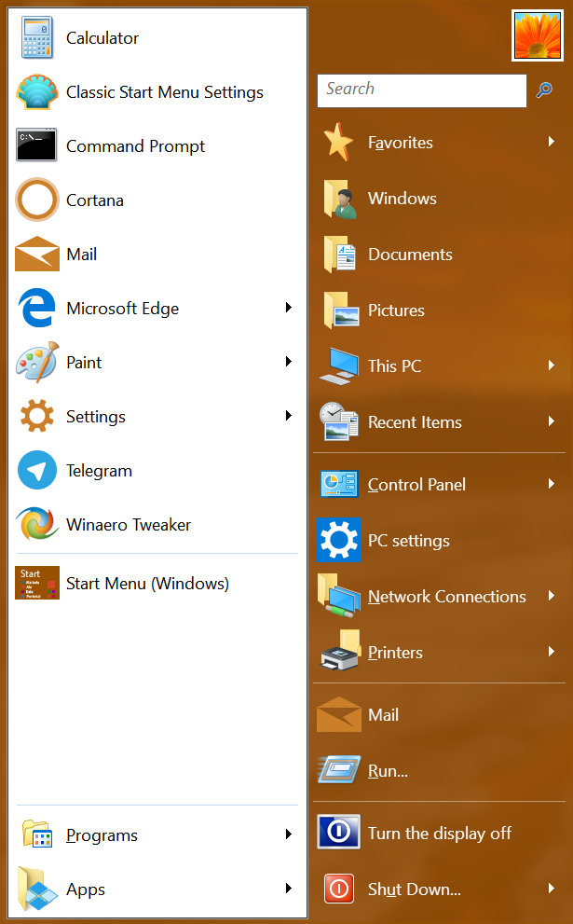This screenshot has width=573, height=924.
Task: Launch Telegram via the paper plane icon
Action: (37, 470)
